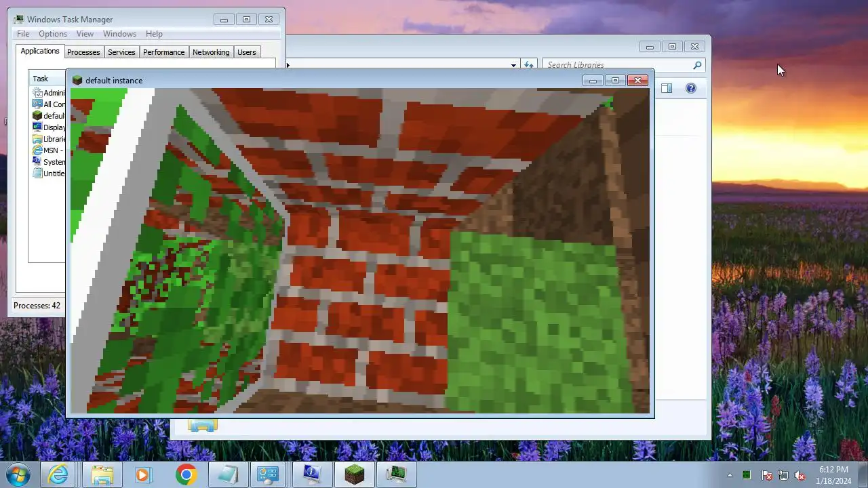The height and width of the screenshot is (488, 868).
Task: Select the Display task row
Action: tap(49, 127)
